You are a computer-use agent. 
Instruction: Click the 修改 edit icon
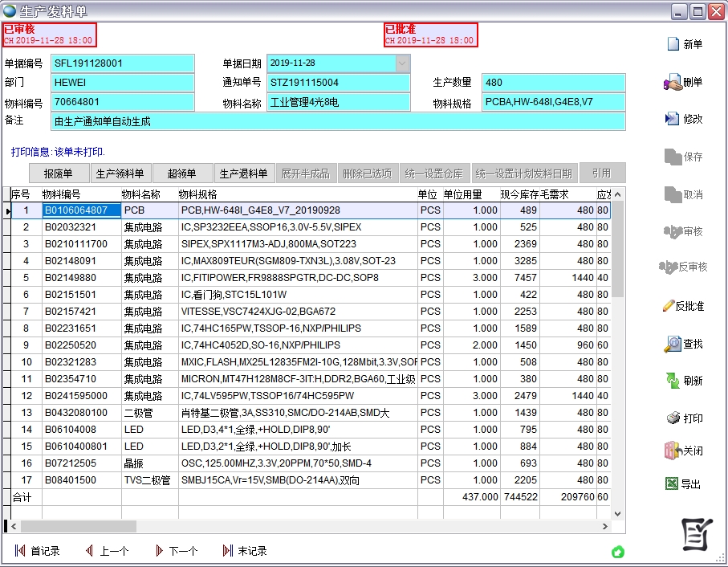pos(673,119)
